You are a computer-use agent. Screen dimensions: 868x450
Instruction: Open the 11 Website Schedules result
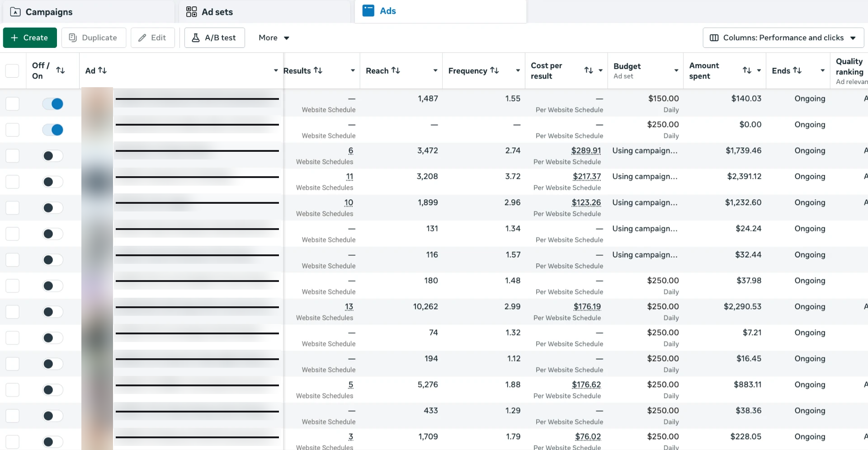[x=349, y=177]
